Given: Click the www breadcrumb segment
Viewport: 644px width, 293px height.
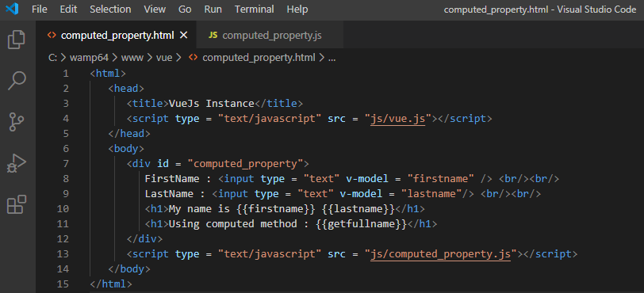Looking at the screenshot, I should (x=132, y=58).
